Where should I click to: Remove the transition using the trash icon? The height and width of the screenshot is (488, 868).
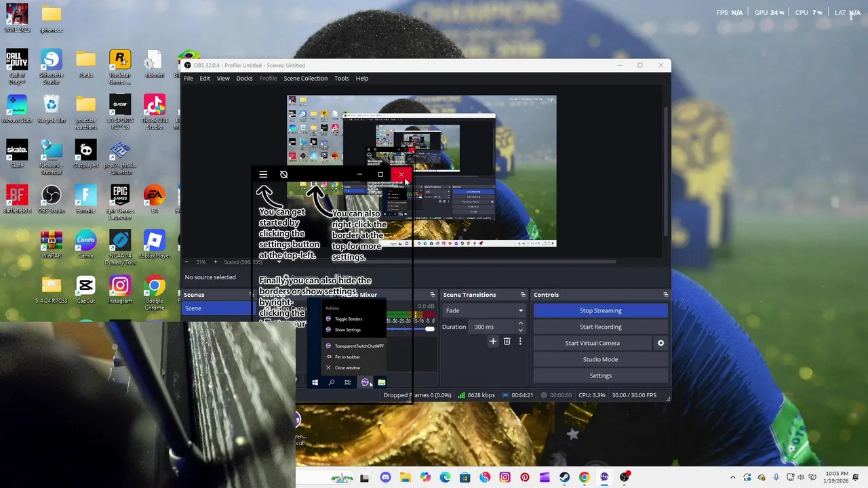(507, 342)
